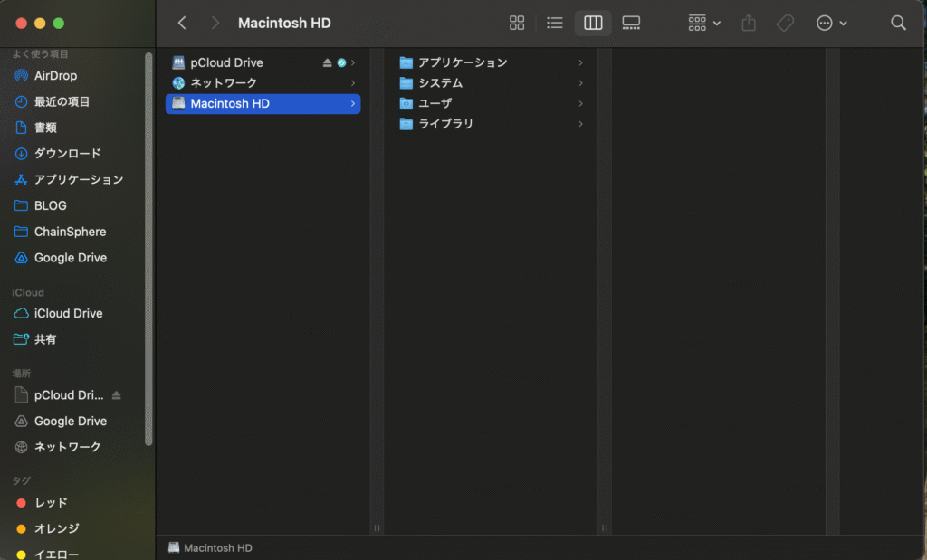Click the highlighted Macintosh HD row chevron

[353, 103]
